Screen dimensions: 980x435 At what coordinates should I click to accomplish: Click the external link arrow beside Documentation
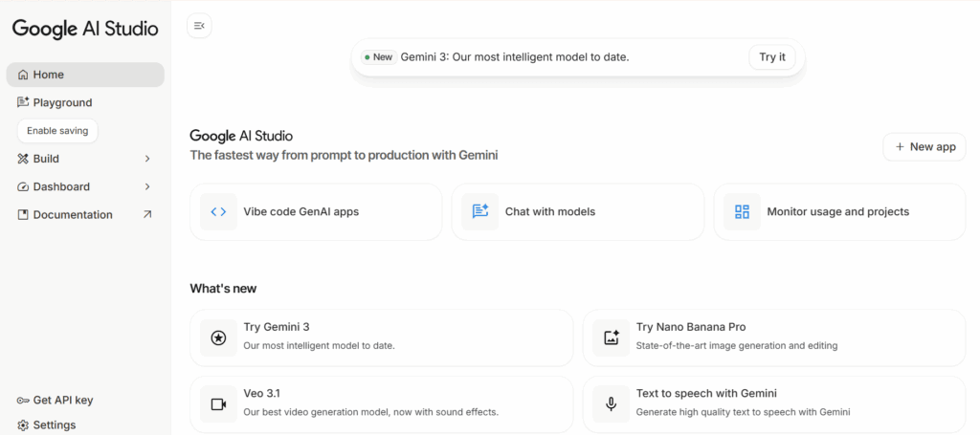(x=146, y=214)
